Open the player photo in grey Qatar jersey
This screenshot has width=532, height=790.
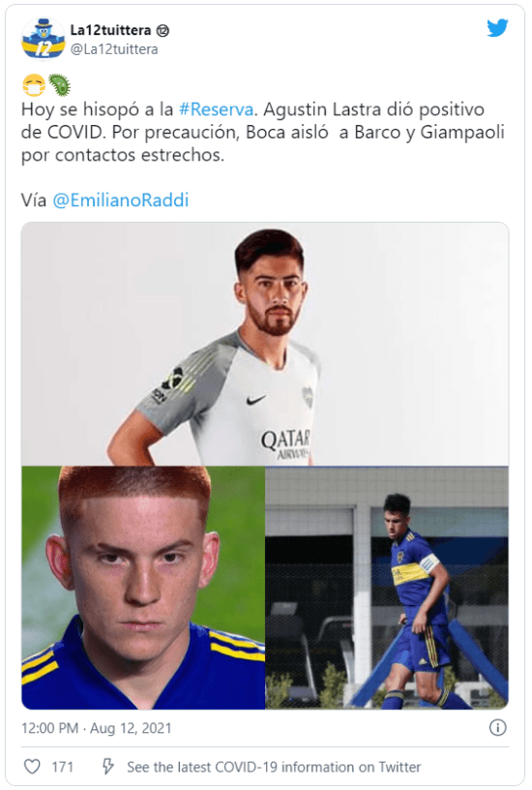coord(265,344)
